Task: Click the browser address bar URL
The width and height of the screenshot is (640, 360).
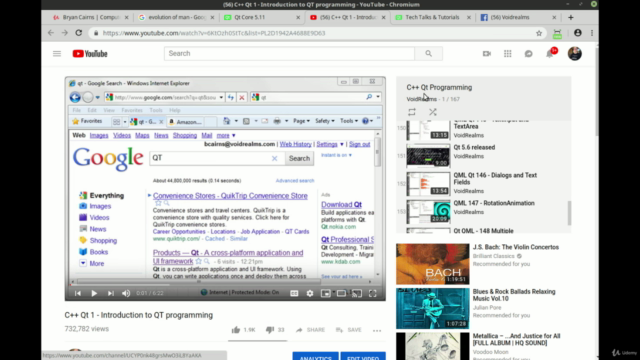Action: point(214,33)
